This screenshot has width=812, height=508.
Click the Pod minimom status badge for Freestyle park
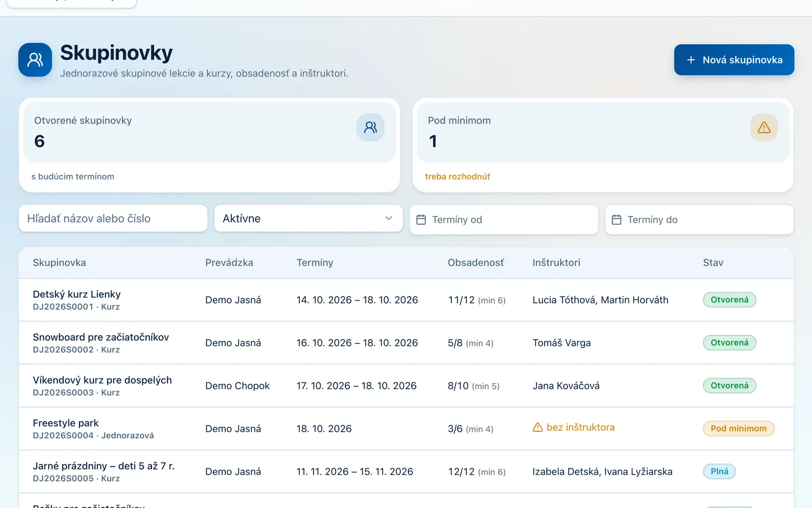pos(738,428)
